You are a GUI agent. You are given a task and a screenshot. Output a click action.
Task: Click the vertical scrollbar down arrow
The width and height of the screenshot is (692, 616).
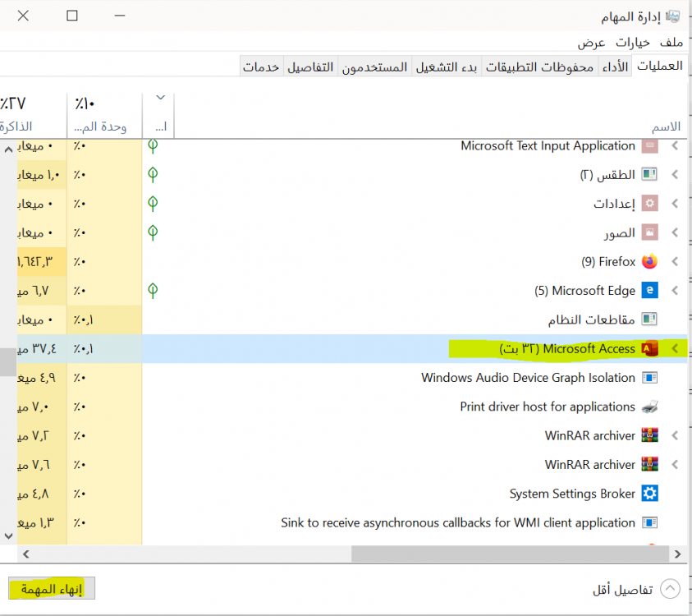click(8, 536)
